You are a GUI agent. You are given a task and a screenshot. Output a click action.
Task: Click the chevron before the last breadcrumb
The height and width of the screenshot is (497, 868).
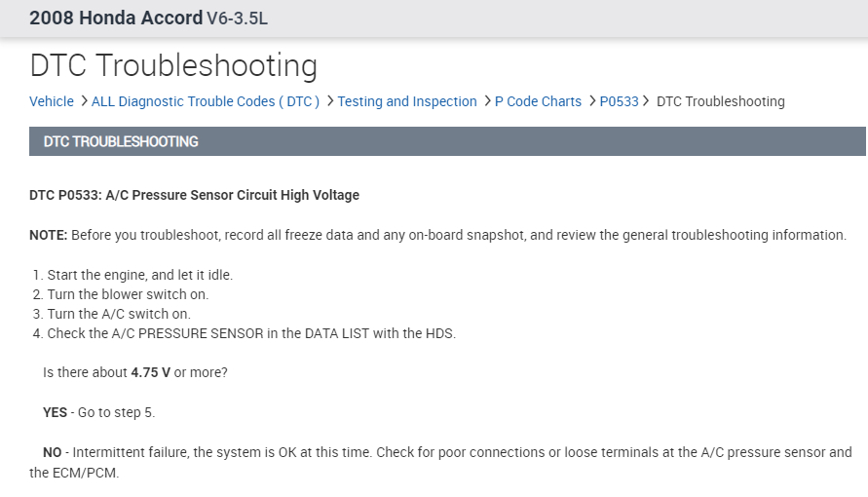[647, 101]
